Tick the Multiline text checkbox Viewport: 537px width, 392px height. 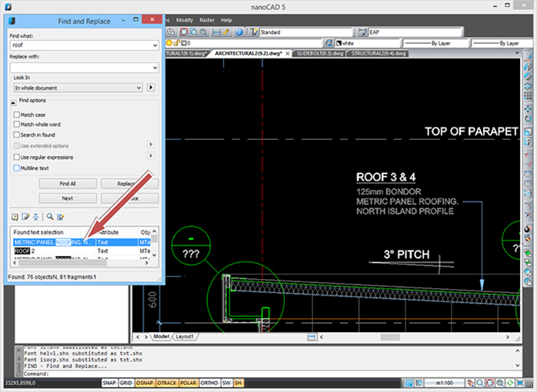click(x=17, y=168)
